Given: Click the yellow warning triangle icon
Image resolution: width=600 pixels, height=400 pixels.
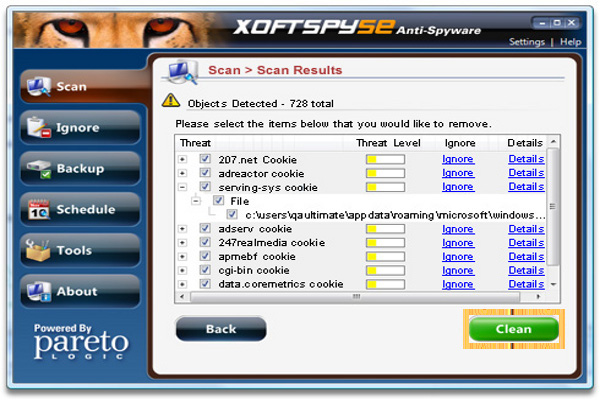Looking at the screenshot, I should (x=171, y=100).
